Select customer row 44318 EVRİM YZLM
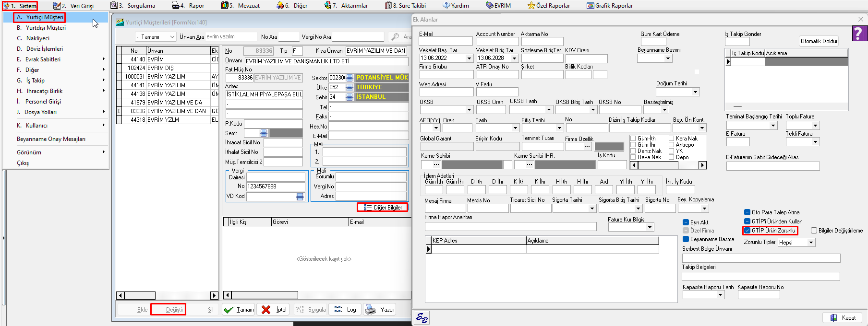868x326 pixels. [167, 120]
